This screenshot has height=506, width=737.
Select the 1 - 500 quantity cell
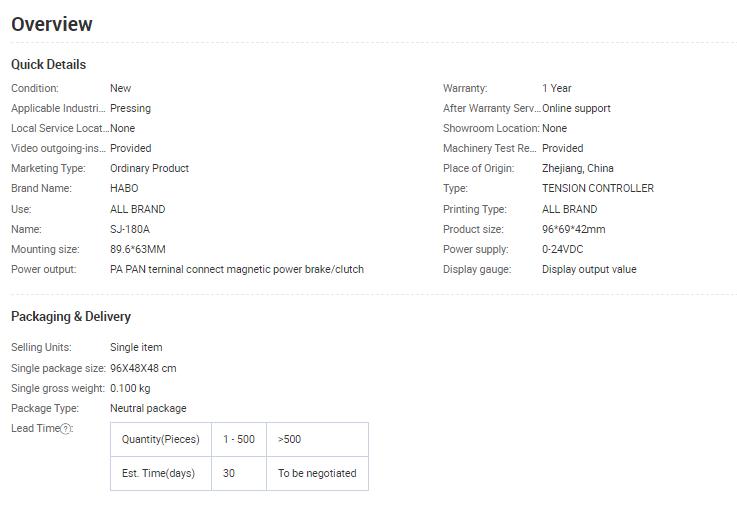(x=239, y=439)
